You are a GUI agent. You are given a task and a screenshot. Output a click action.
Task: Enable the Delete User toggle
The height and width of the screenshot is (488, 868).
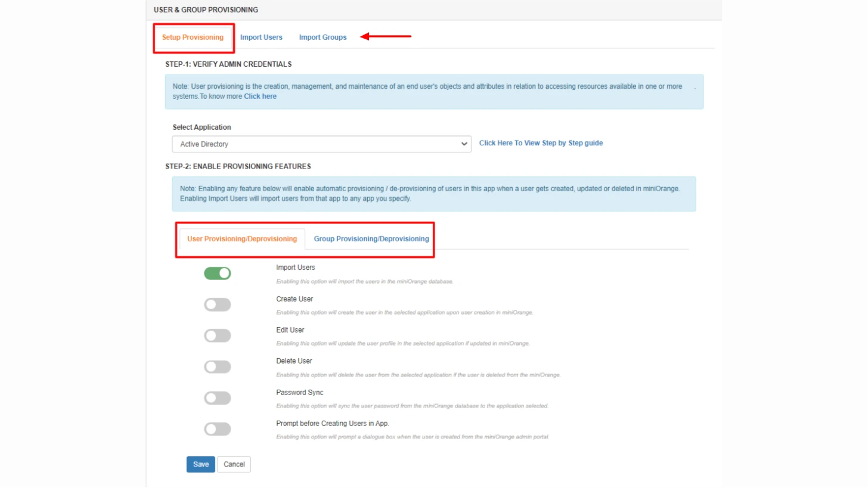click(x=217, y=366)
